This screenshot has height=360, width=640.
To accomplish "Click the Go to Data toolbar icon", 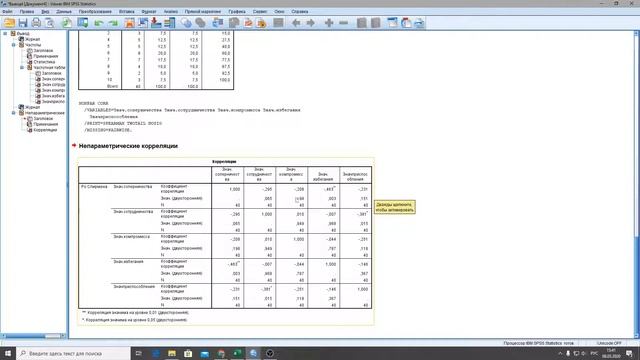I will pyautogui.click(x=129, y=23).
